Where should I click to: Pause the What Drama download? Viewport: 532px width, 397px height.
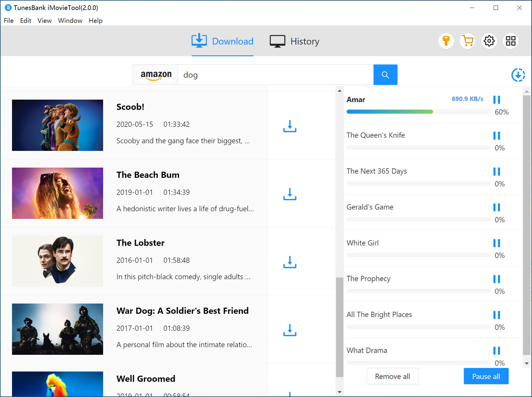point(497,350)
